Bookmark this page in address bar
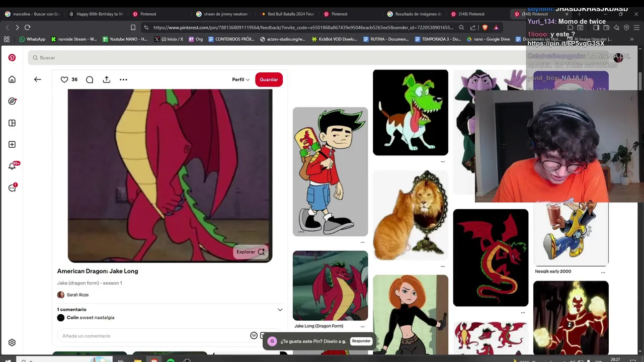The height and width of the screenshot is (362, 644). [133, 28]
